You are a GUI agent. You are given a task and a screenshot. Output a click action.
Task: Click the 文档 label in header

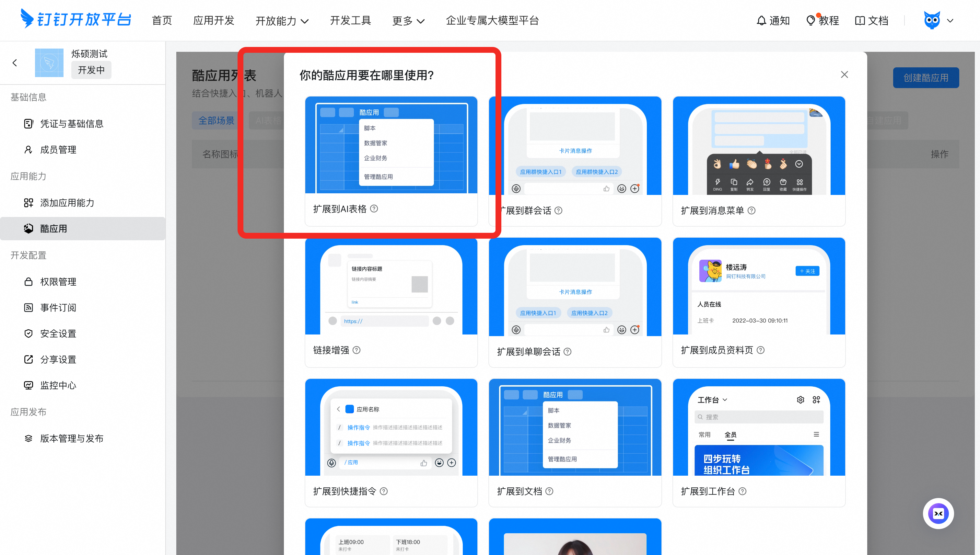[x=878, y=21]
